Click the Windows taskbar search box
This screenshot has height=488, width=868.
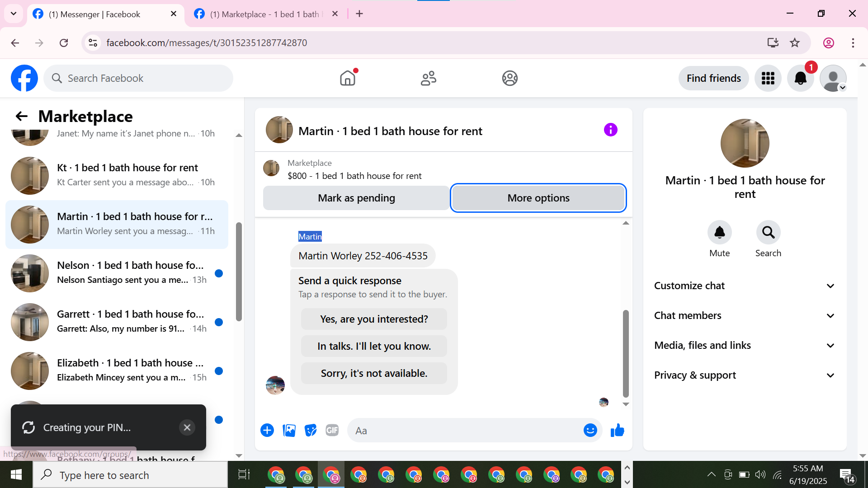coord(130,475)
